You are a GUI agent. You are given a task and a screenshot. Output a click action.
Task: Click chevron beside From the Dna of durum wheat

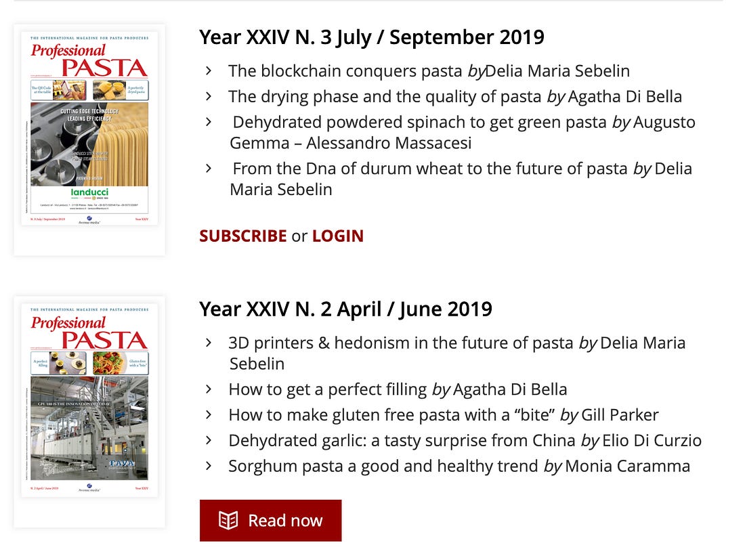pyautogui.click(x=208, y=168)
